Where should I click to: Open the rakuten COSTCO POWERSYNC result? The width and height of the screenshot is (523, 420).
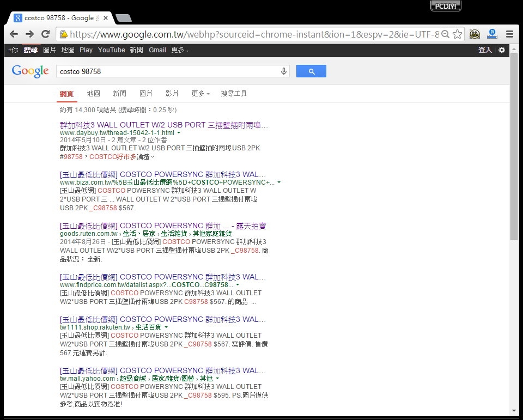(163, 319)
